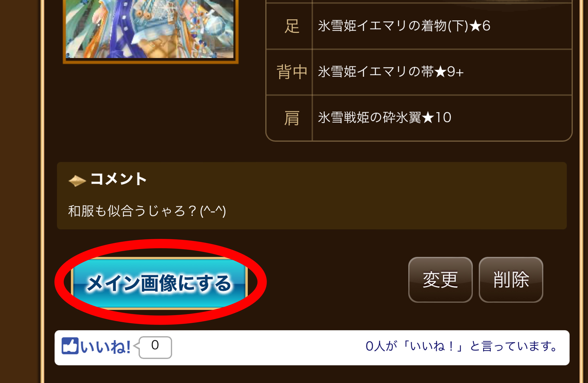This screenshot has width=588, height=383.
Task: Select 氷雪姫イエマリの帯★9+ item
Action: click(391, 72)
